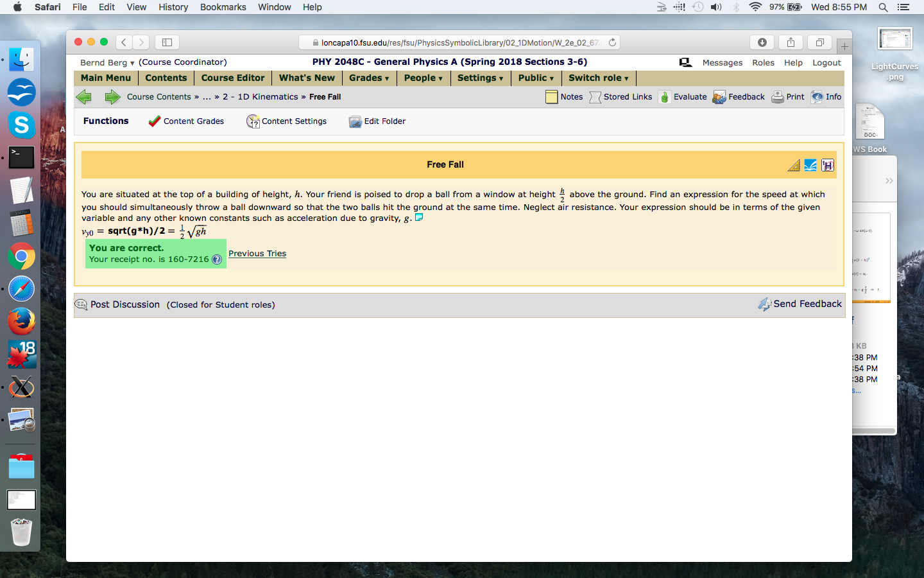The width and height of the screenshot is (924, 578).
Task: Open the volume control in menu bar
Action: click(716, 7)
